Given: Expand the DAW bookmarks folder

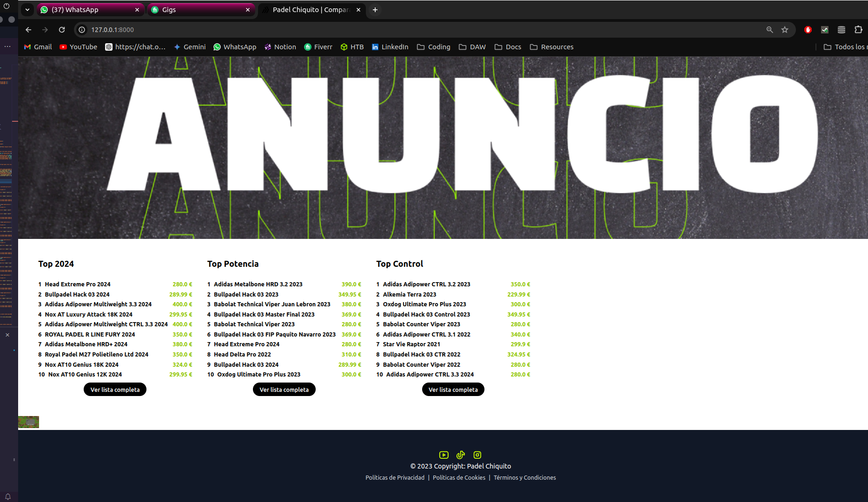Looking at the screenshot, I should tap(472, 47).
